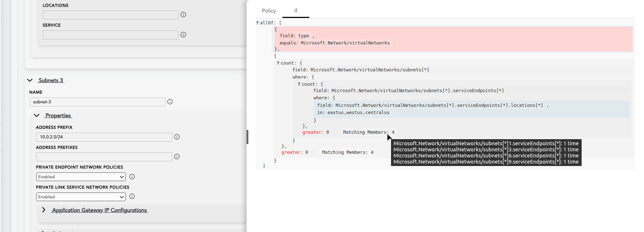Image resolution: width=644 pixels, height=232 pixels.
Task: Click the 'equals: Microsoft.Network/virtualNetworks' line
Action: coord(334,43)
